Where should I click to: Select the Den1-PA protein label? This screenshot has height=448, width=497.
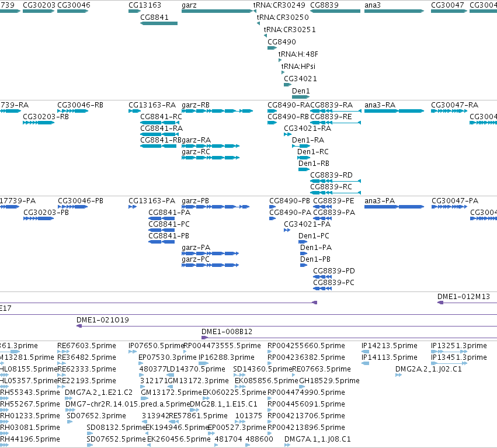316,247
